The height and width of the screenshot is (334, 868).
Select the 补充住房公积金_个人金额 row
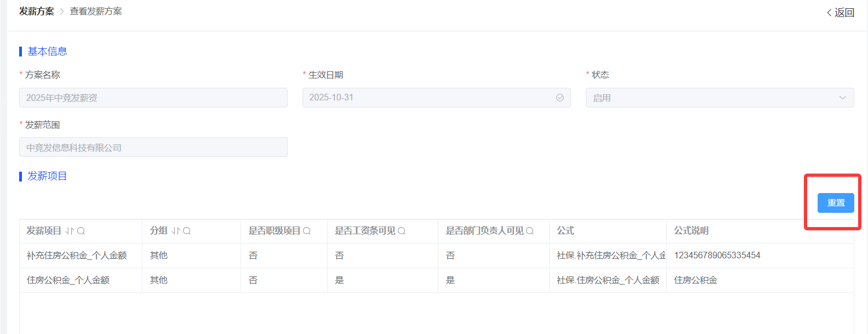point(77,256)
